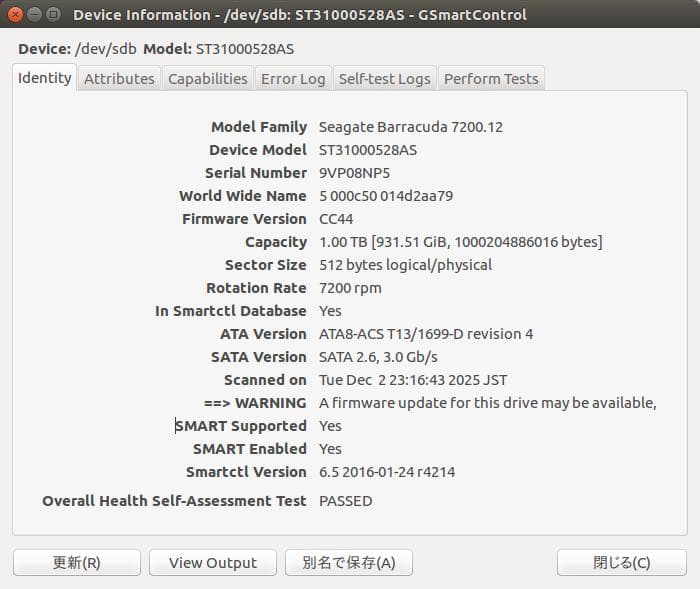The width and height of the screenshot is (700, 589).
Task: Click the Overall Health Self-Assessment Test label
Action: 174,501
